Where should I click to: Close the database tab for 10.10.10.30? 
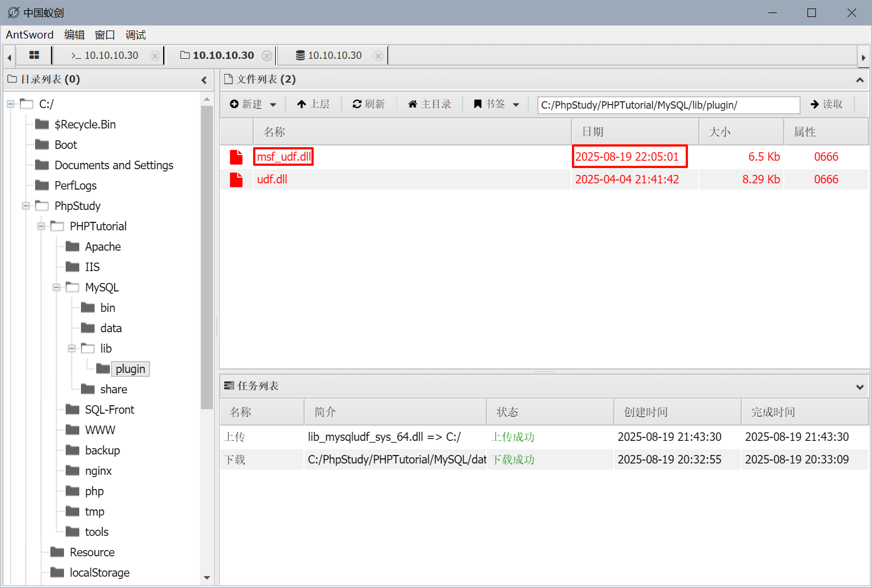pos(378,55)
